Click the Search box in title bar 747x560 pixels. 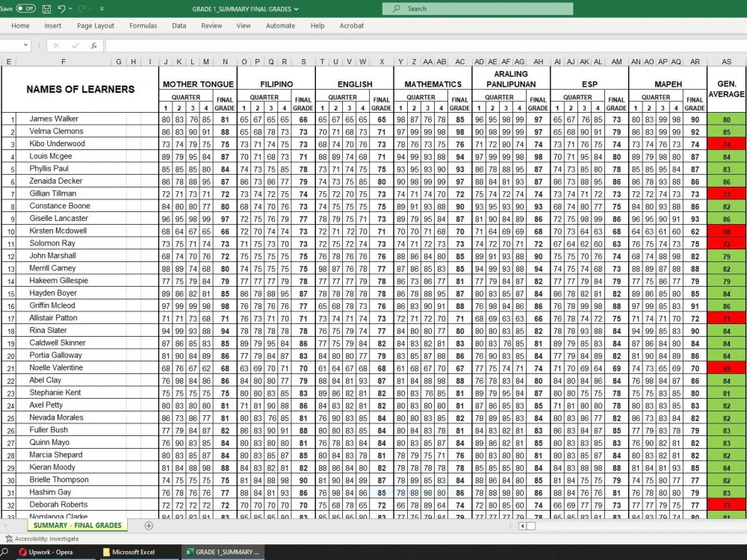click(477, 8)
